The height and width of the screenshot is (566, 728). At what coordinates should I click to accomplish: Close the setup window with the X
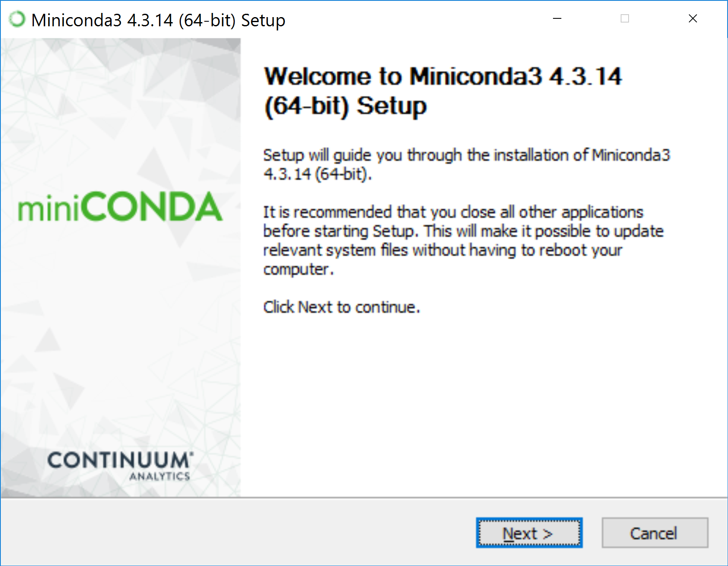[692, 19]
